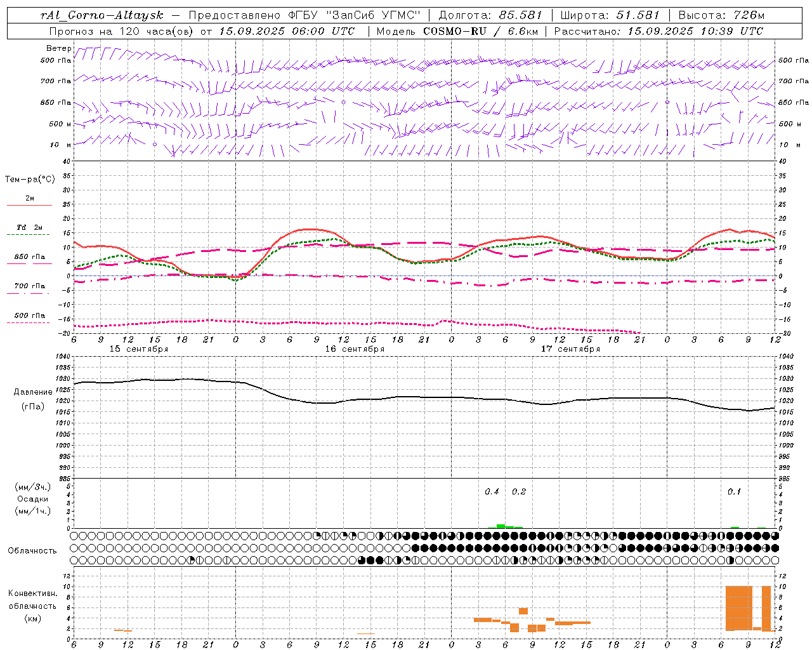The height and width of the screenshot is (650, 812).
Task: Click the 'Облачность' cloudiness label
Action: tap(32, 551)
